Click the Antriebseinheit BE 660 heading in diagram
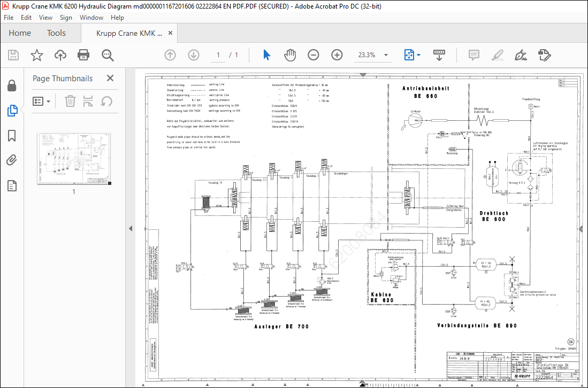The height and width of the screenshot is (388, 588). tap(426, 92)
